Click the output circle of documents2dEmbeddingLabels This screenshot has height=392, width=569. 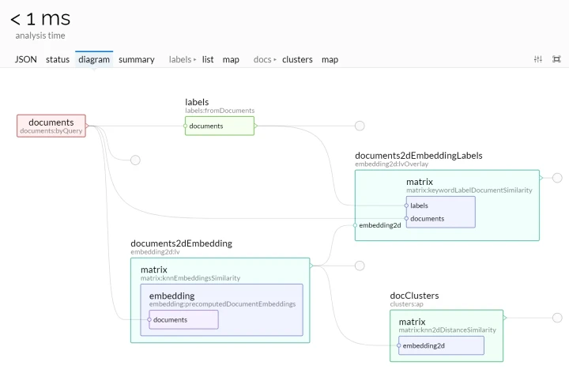coord(557,178)
